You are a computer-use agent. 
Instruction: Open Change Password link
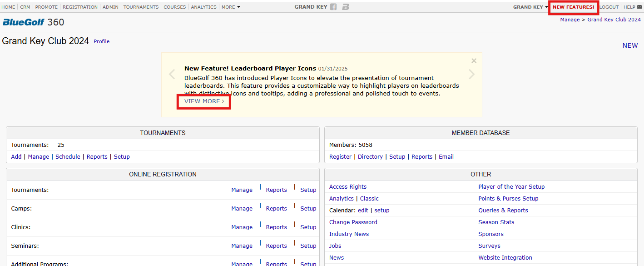[353, 222]
